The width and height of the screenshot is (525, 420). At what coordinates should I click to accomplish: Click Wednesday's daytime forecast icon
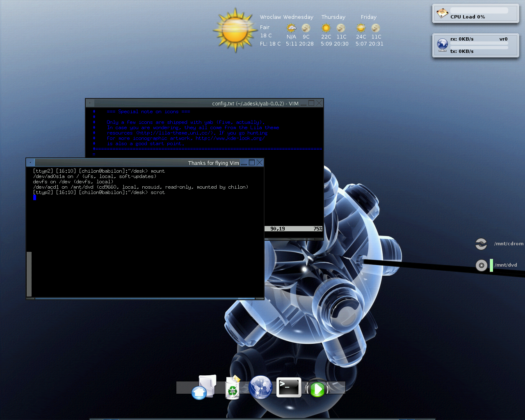click(x=291, y=28)
